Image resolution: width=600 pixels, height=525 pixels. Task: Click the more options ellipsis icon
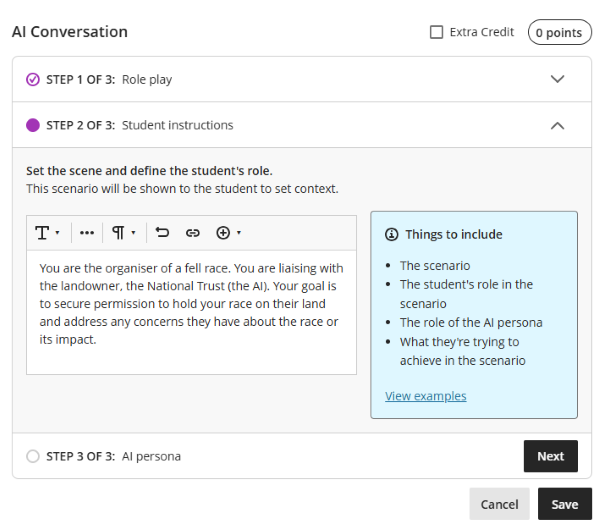click(x=87, y=233)
